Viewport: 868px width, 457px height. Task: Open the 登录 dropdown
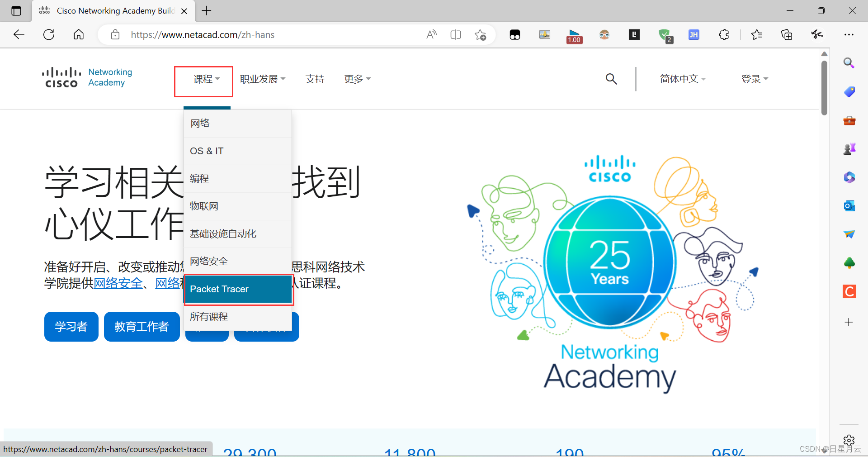tap(755, 79)
